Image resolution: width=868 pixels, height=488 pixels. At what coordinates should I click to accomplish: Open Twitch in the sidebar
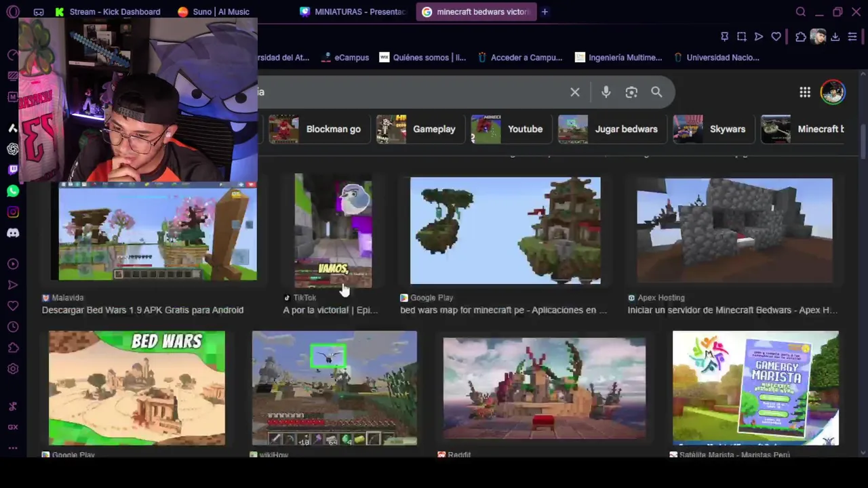12,170
